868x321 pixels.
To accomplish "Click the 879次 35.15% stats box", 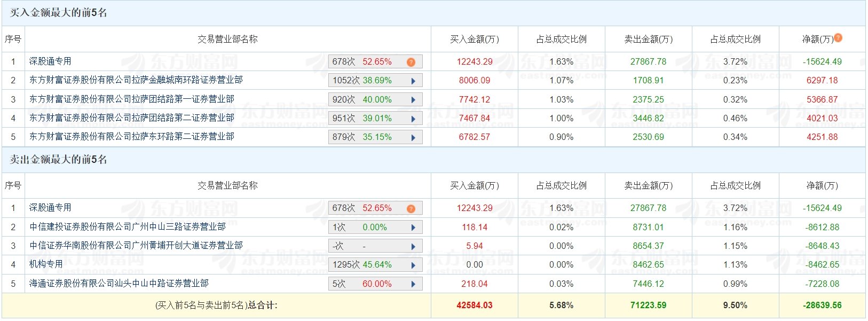I will tap(375, 137).
